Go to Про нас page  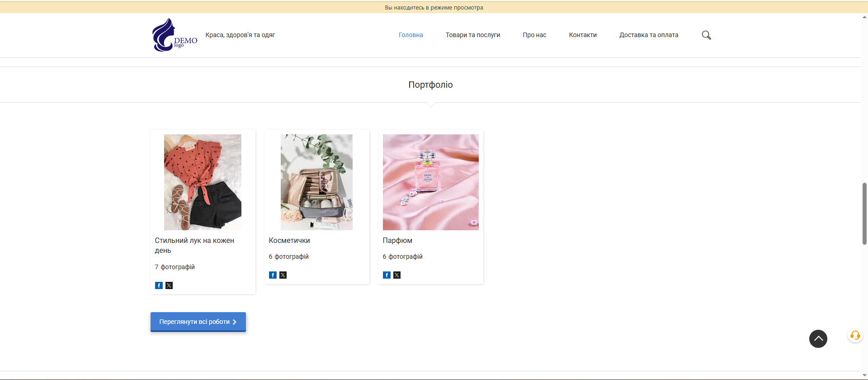pyautogui.click(x=534, y=35)
